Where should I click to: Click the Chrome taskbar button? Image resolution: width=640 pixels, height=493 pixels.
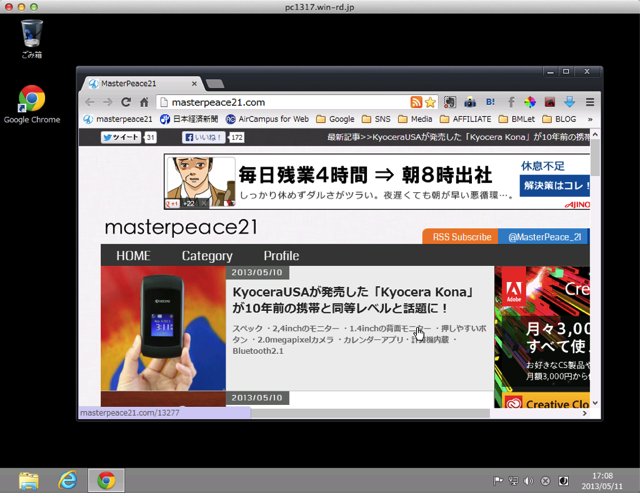pyautogui.click(x=106, y=480)
